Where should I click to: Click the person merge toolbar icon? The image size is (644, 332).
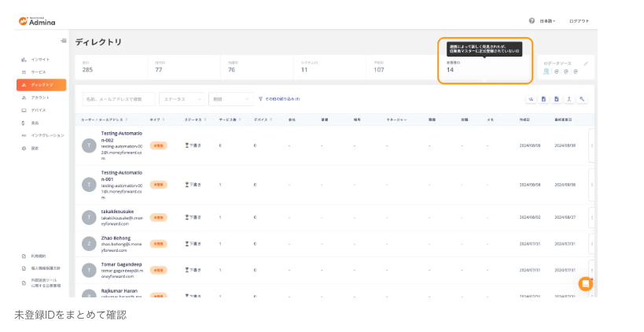569,99
